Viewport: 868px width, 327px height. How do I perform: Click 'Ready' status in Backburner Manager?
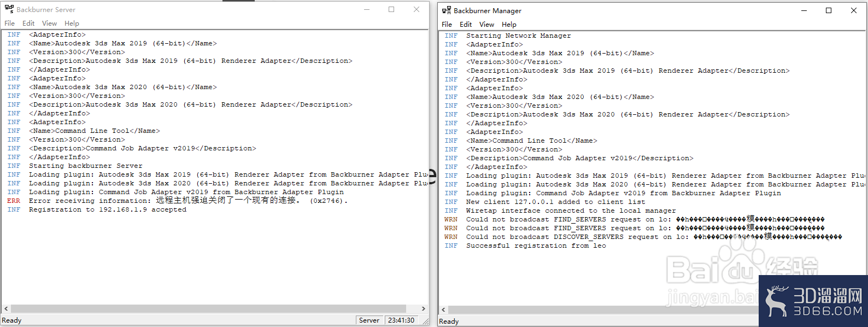click(x=449, y=322)
